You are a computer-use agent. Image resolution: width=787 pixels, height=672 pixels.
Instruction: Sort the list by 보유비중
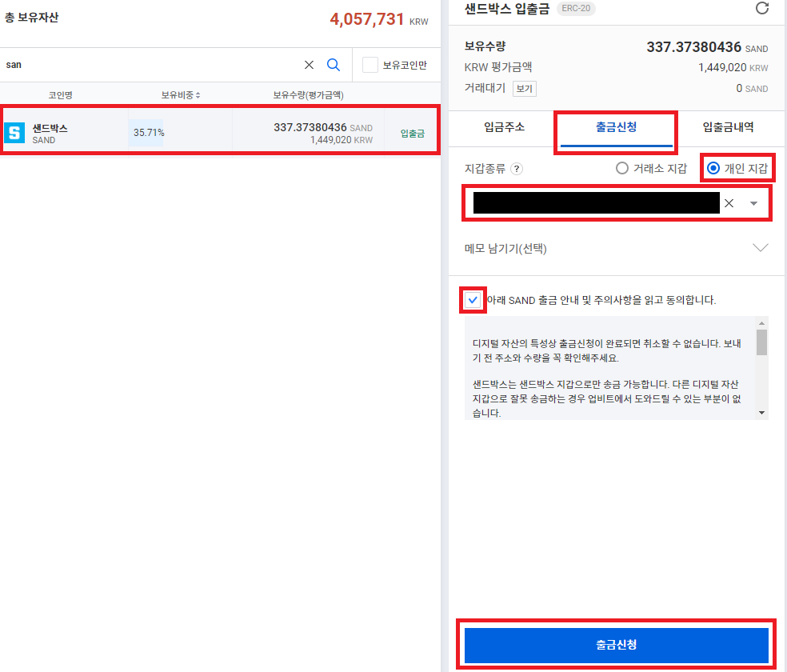[x=181, y=95]
